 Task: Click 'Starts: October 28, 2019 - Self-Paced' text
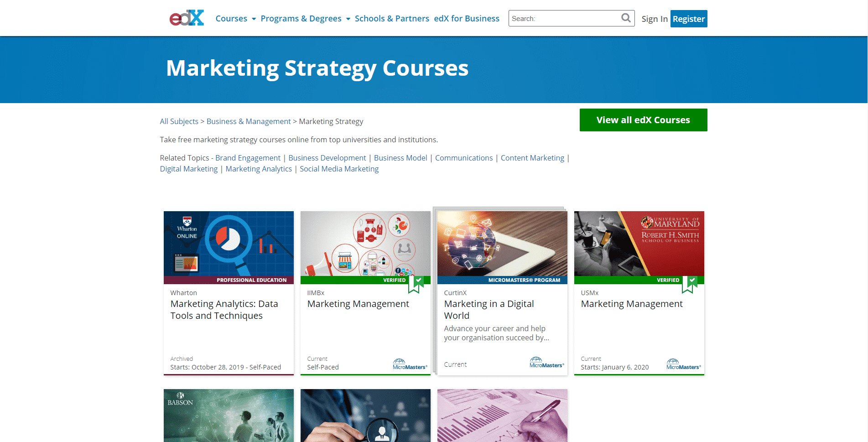(226, 367)
